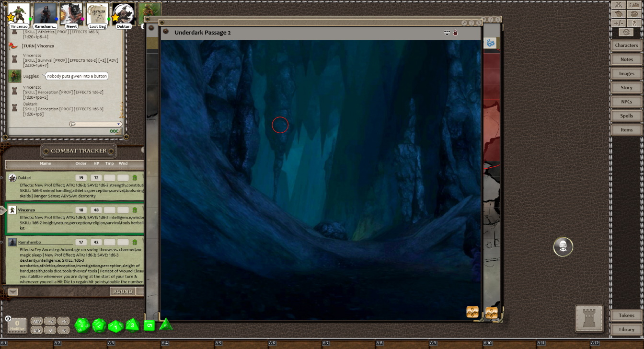Pick the green d4 die
Viewport: 644px width, 349px height.
point(166,325)
